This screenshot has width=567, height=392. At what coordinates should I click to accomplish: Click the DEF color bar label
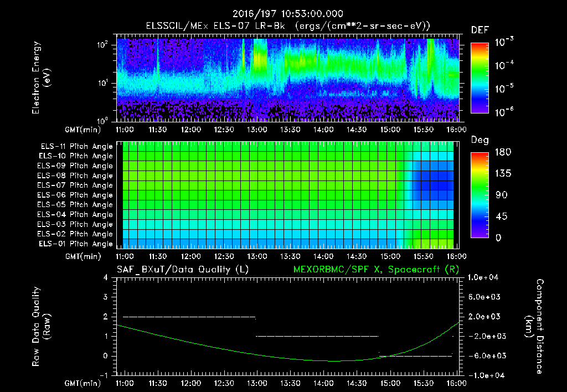pyautogui.click(x=480, y=30)
